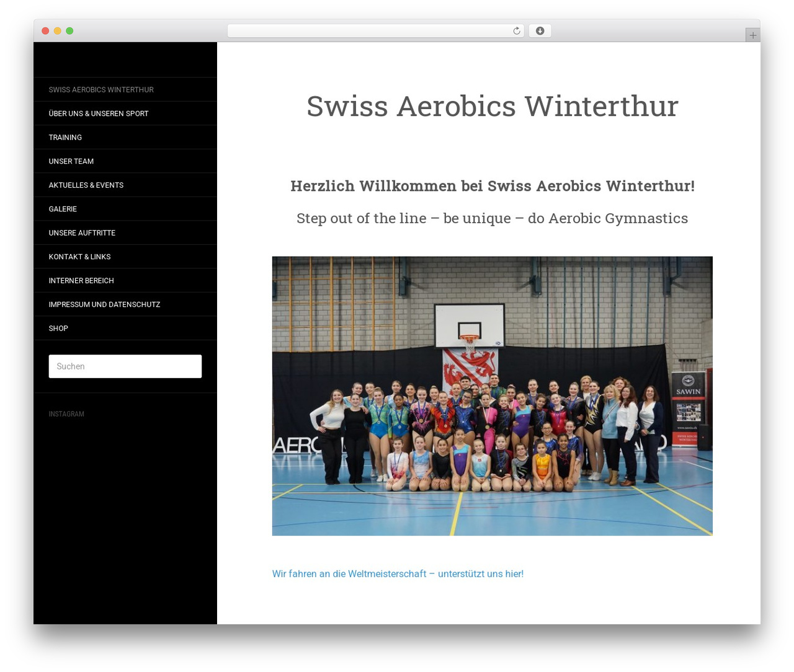794x672 pixels.
Task: Focus the Suchen search field
Action: pyautogui.click(x=125, y=366)
